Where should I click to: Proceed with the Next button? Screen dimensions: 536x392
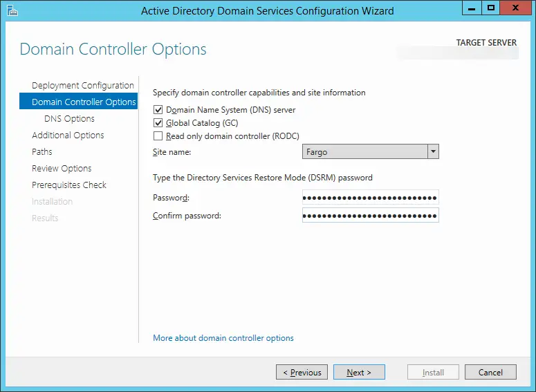(359, 372)
